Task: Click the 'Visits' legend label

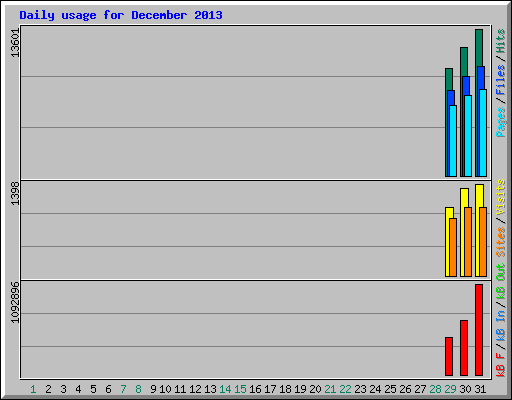Action: [501, 197]
